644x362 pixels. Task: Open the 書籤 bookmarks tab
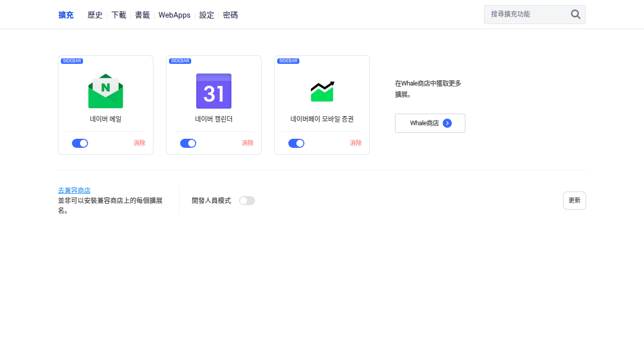point(142,15)
